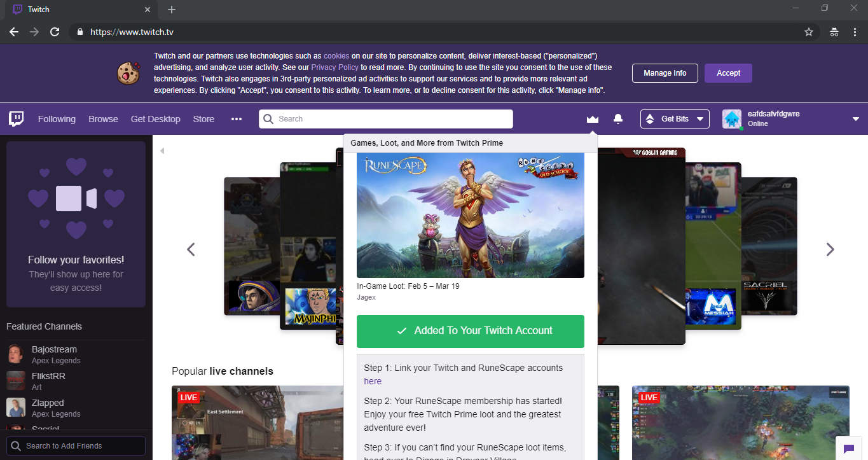Follow the 'here' link in Step 1
The height and width of the screenshot is (460, 868).
[x=373, y=381]
